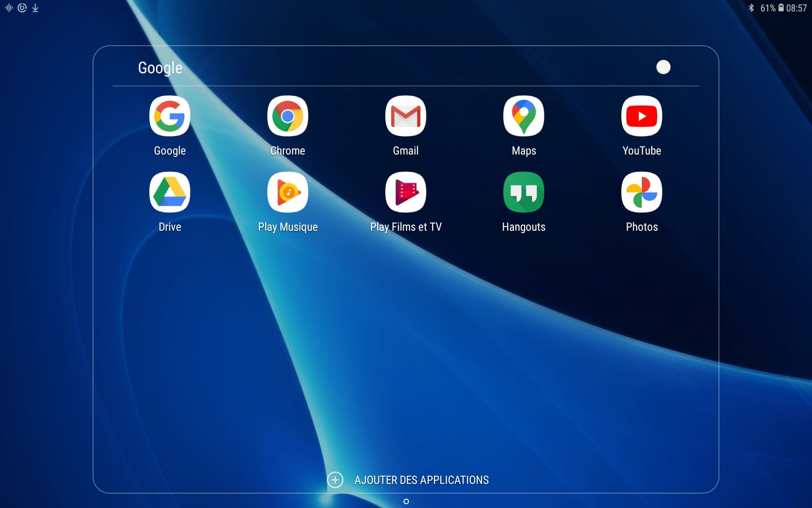Open Play Musique app
812x508 pixels.
click(x=288, y=192)
